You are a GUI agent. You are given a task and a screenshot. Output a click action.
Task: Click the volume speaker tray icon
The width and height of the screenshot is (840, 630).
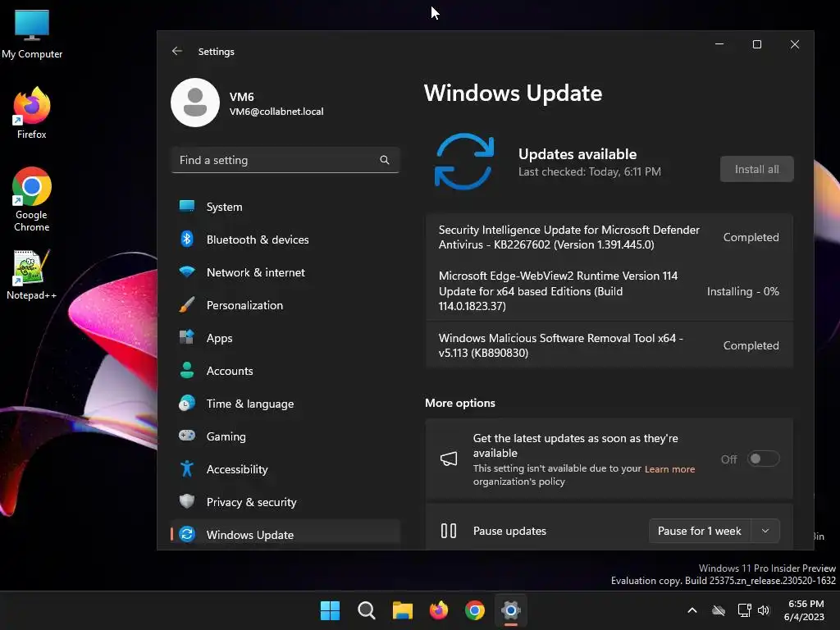[x=764, y=610]
